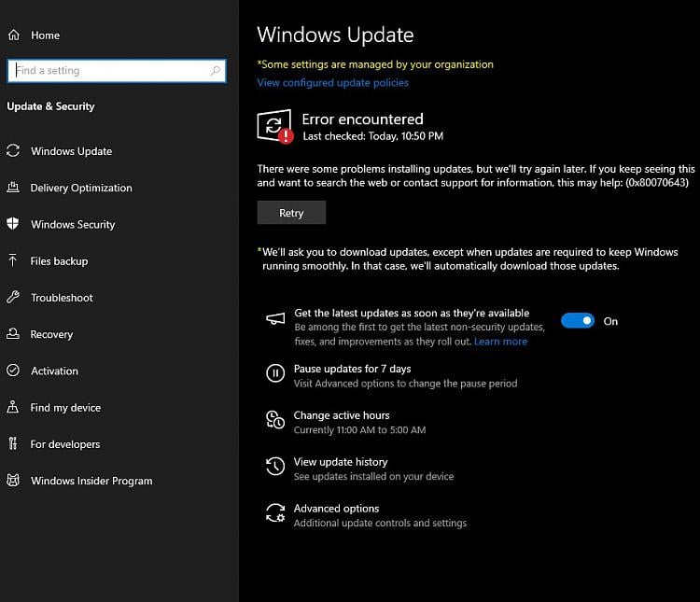Click the Find my device icon
Viewport: 700px width, 602px height.
(x=13, y=407)
